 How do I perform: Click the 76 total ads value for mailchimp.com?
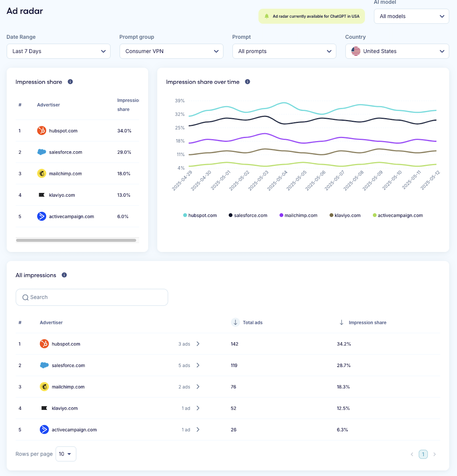(234, 387)
